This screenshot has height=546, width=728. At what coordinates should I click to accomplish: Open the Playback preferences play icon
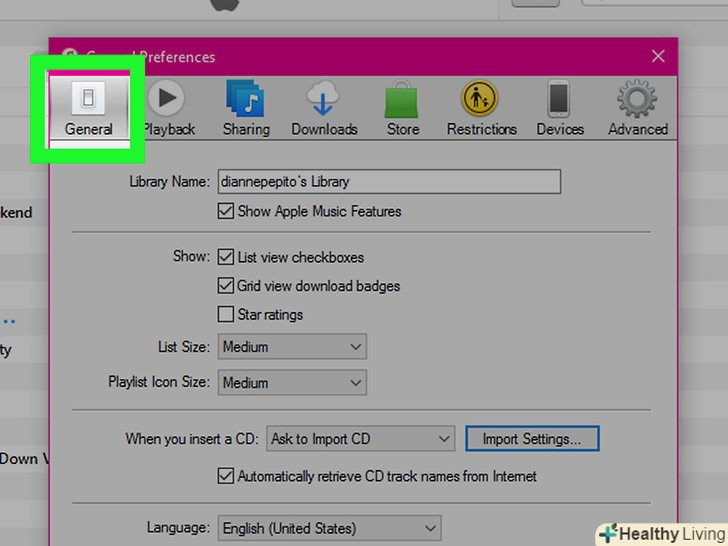(166, 98)
